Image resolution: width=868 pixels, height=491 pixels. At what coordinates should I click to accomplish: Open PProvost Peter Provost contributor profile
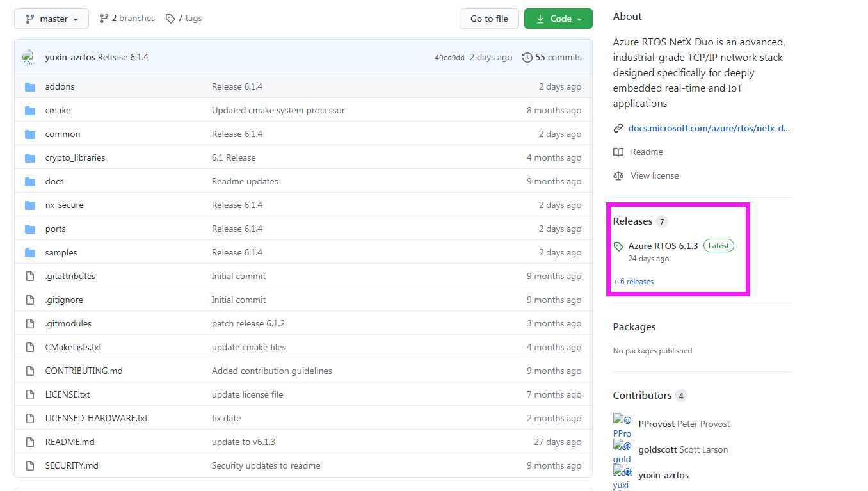[684, 424]
